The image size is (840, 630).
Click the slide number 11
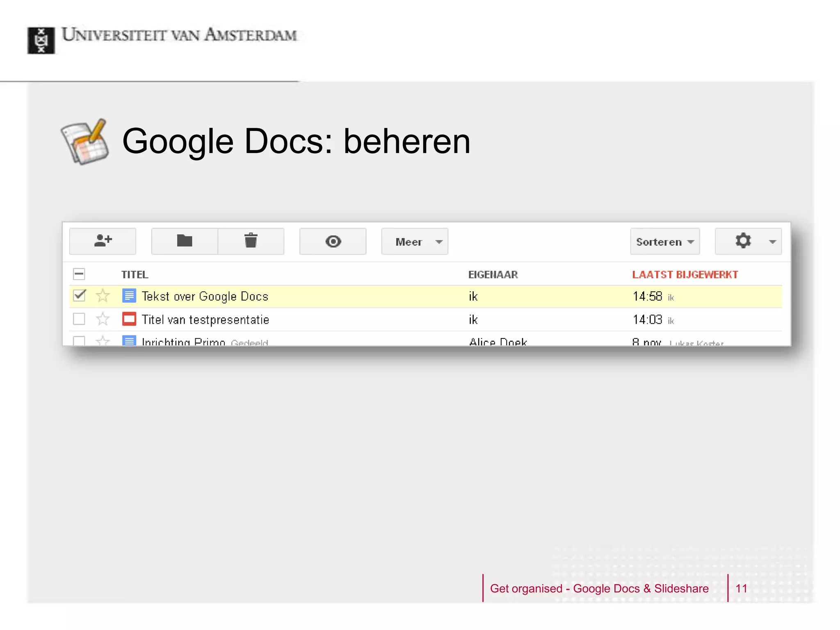pos(741,588)
